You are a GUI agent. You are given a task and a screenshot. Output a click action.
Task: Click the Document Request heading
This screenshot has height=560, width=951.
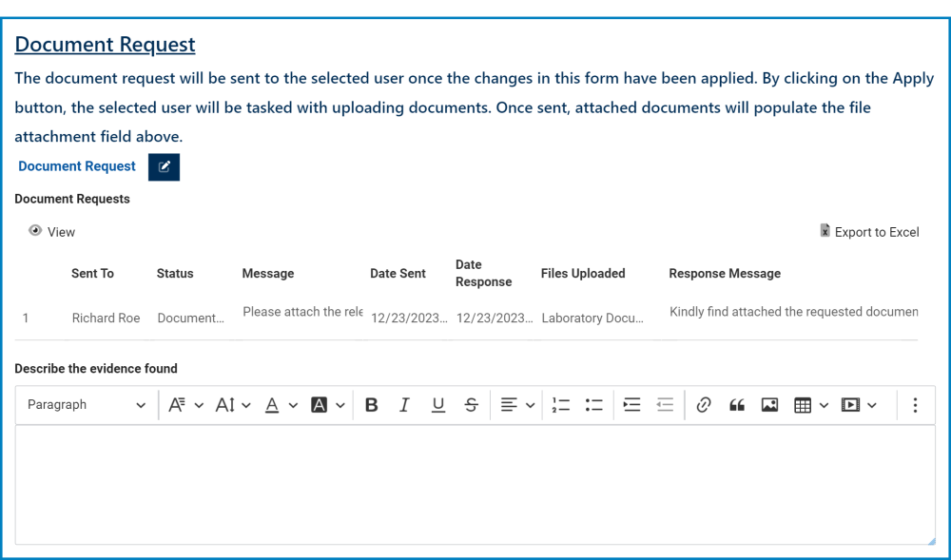click(105, 45)
